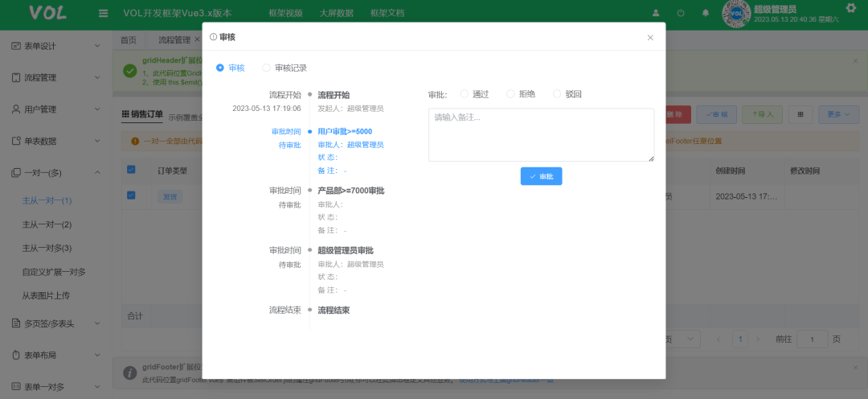Click the power logout icon
This screenshot has width=868, height=399.
681,14
